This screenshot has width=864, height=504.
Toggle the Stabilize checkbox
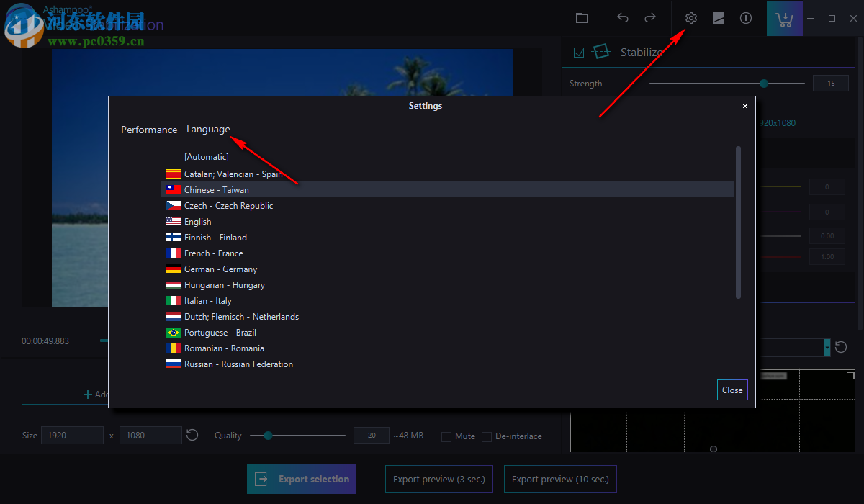pyautogui.click(x=579, y=52)
